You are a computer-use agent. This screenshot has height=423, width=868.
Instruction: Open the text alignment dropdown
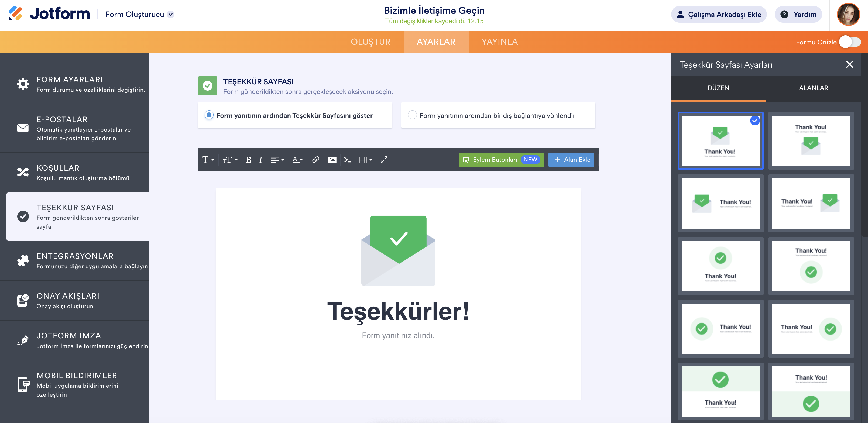click(277, 160)
